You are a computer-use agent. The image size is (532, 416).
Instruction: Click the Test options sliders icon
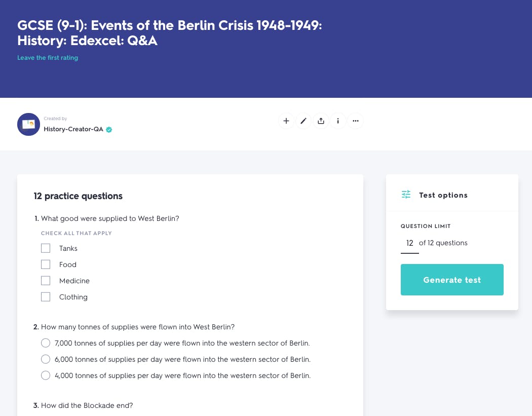(x=406, y=194)
